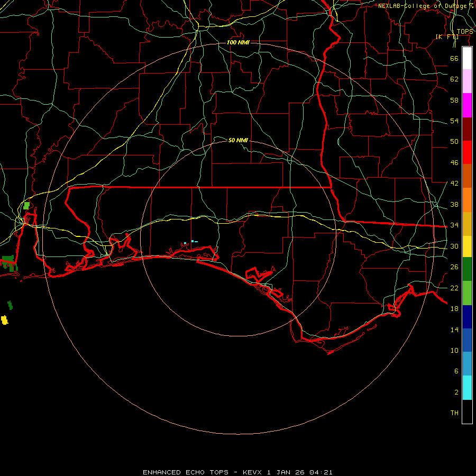476x476 pixels.
Task: Click the legend value '30'
Action: pos(454,246)
